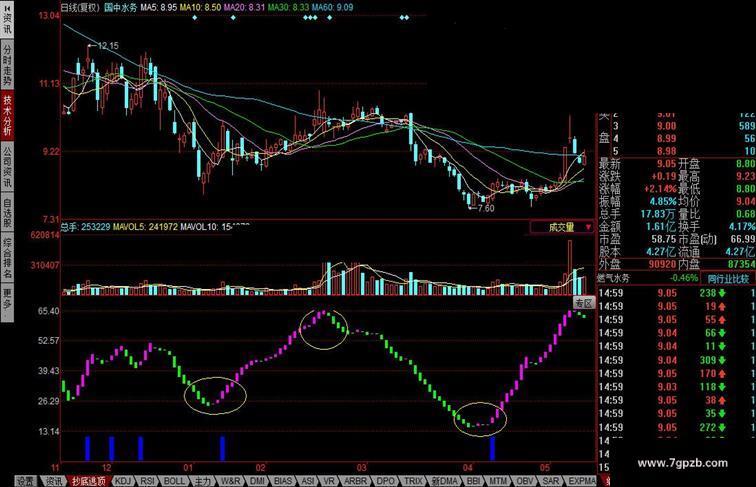Switch to the 新DMA indicator tab
756x487 pixels.
coord(444,481)
